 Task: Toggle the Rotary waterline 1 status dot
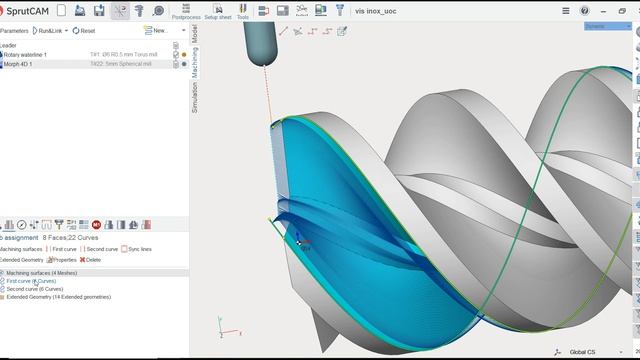tap(184, 54)
